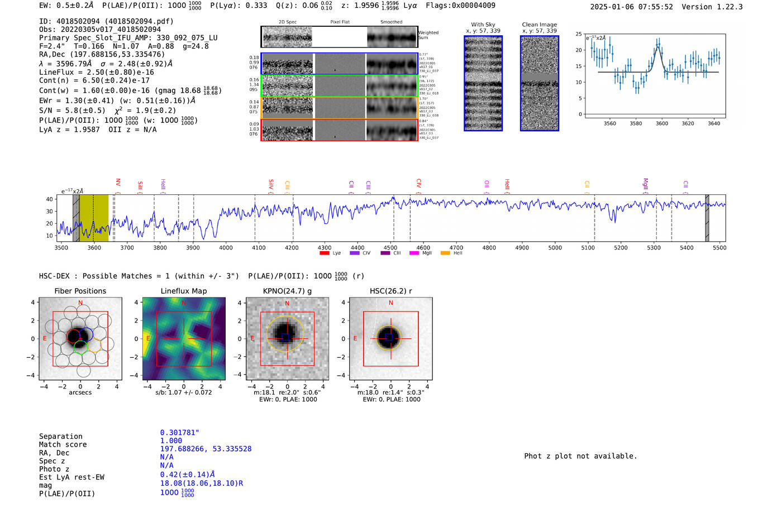Viewport: 782px width, 532px height.
Task: Open the green-bordered fiber spectrum row
Action: click(340, 86)
